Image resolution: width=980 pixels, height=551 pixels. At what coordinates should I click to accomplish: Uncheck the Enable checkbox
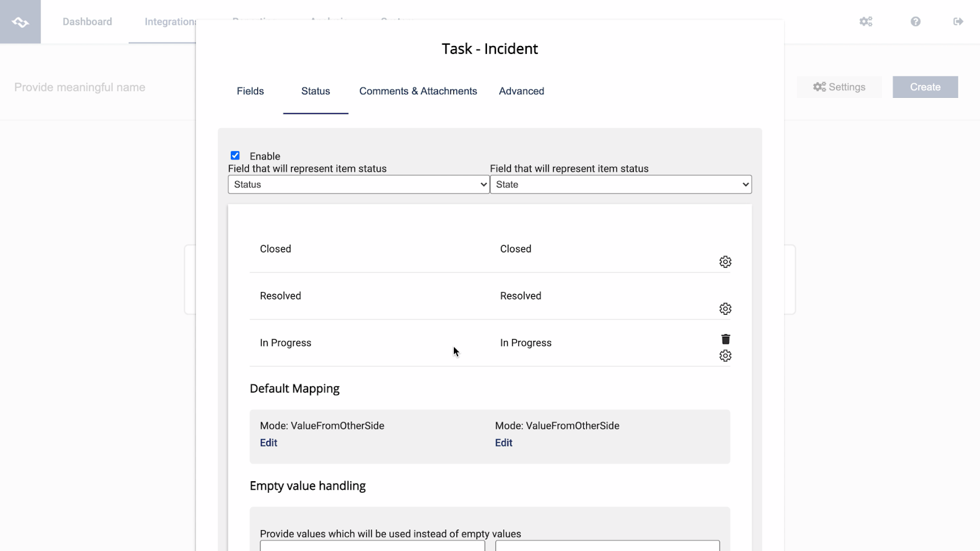[235, 156]
